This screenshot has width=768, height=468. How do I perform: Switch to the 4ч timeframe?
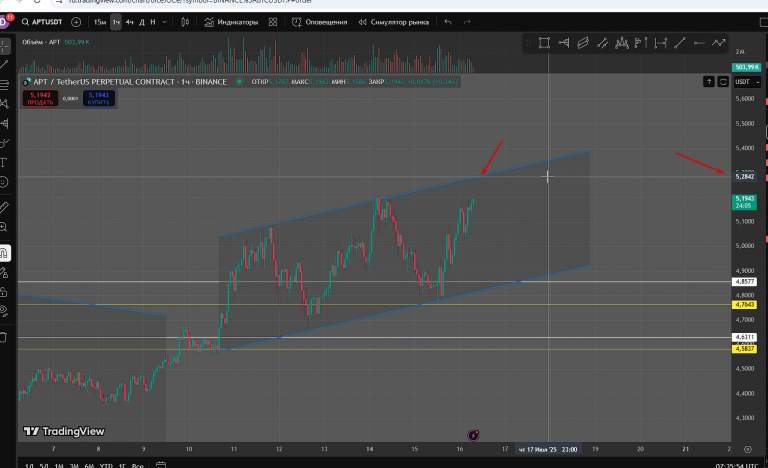(129, 22)
